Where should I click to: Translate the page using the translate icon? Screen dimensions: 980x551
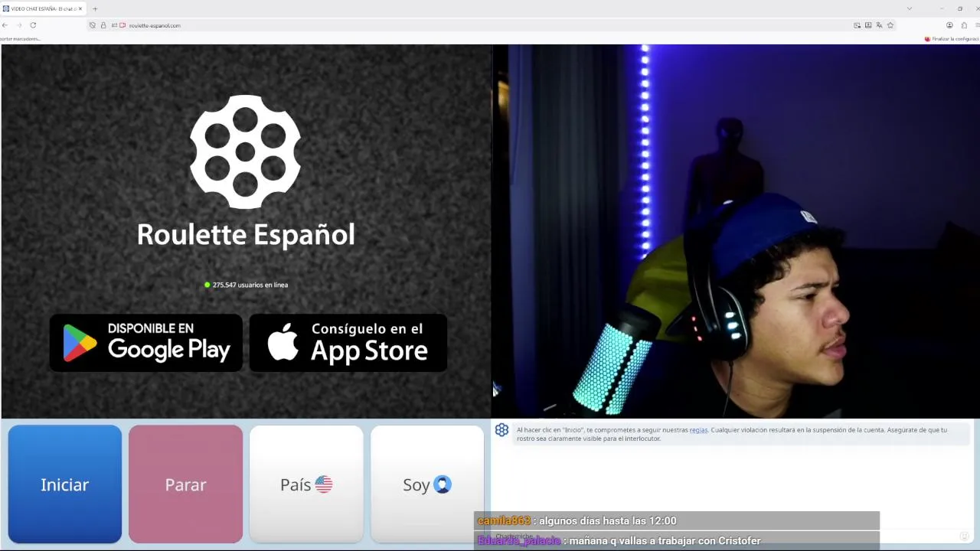point(879,25)
